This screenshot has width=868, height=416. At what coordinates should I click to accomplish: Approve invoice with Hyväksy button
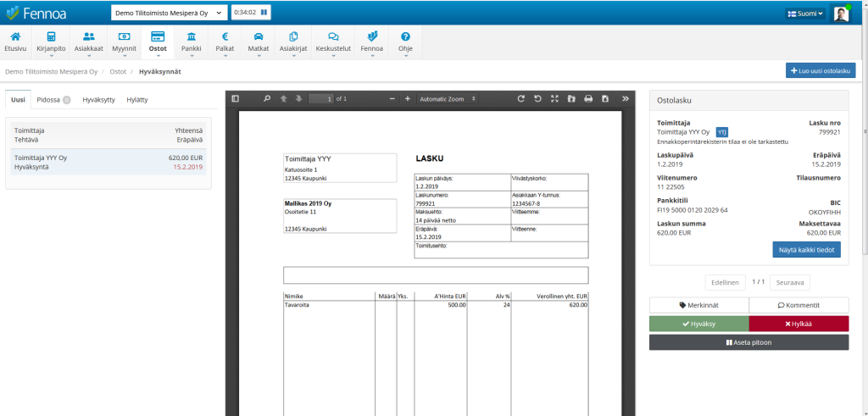[x=698, y=324]
